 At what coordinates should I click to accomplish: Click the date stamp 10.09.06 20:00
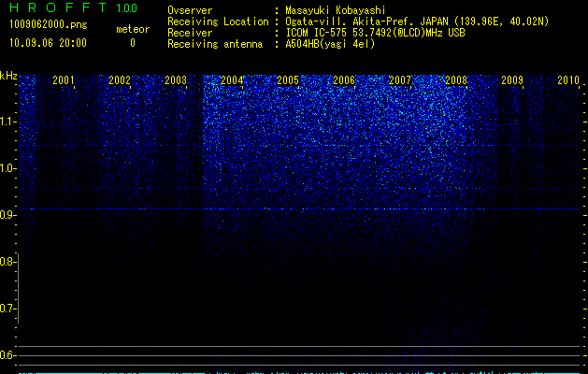48,43
